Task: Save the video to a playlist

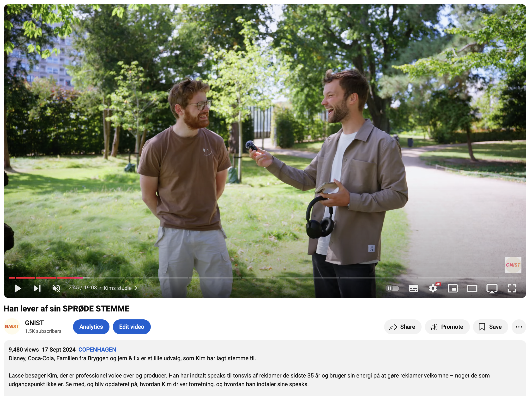Action: pyautogui.click(x=490, y=327)
